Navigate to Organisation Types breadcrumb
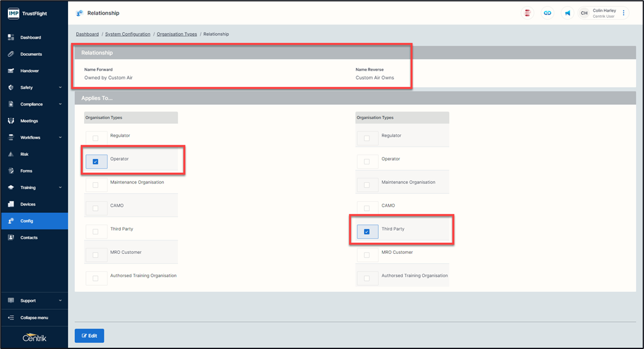This screenshot has height=349, width=644. [x=177, y=34]
